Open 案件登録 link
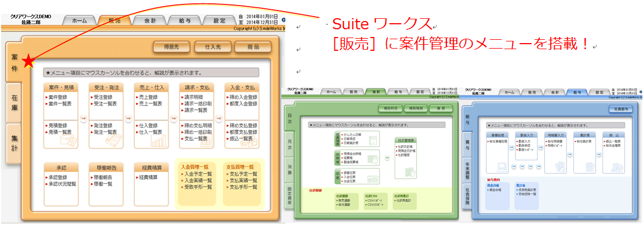Screen dimensions: 644x227 (57, 97)
